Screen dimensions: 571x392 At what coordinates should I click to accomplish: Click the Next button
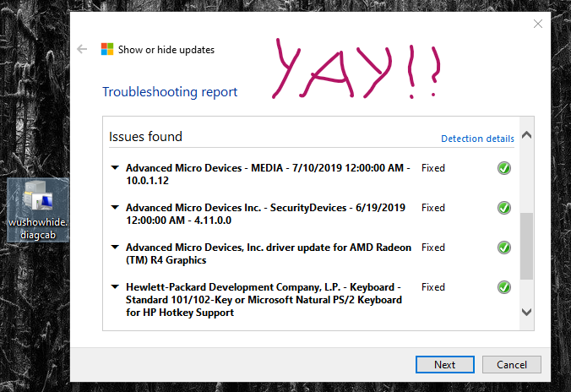click(x=444, y=364)
